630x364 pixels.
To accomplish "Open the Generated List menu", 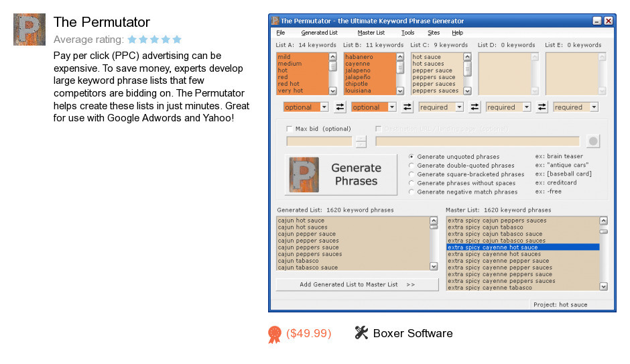I will point(320,33).
